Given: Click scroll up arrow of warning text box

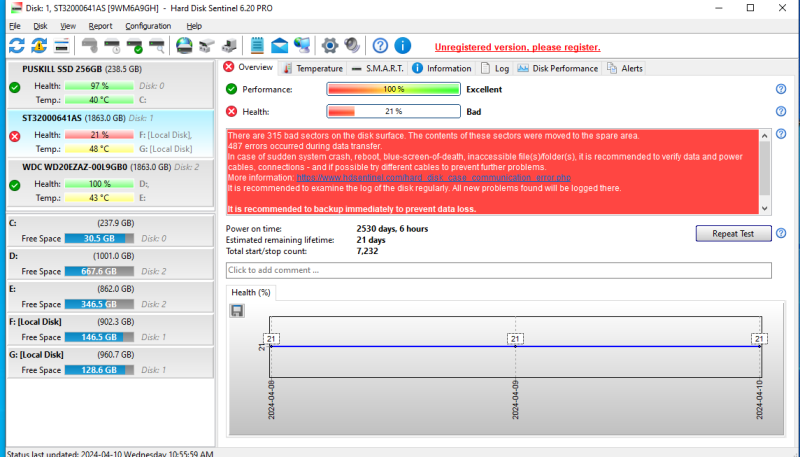Looking at the screenshot, I should click(x=764, y=136).
